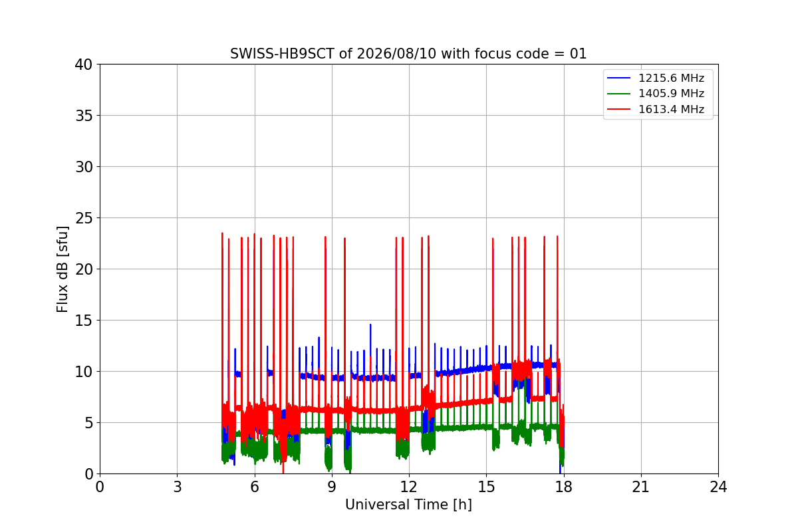798x532 pixels.
Task: Click the x-axis tick label 12
Action: click(408, 487)
